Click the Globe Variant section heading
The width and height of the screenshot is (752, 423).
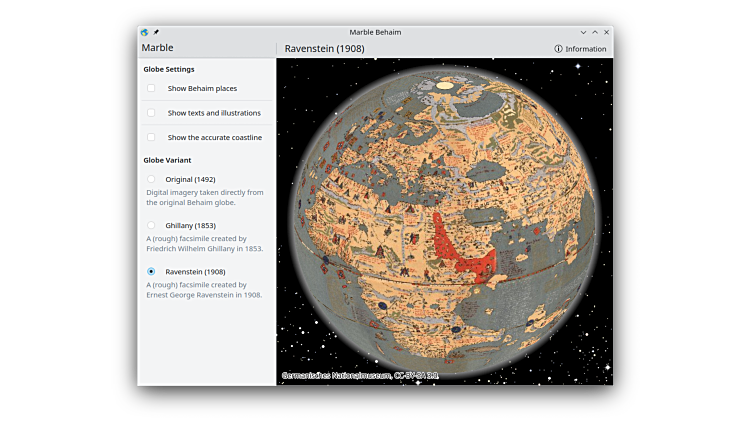(x=167, y=160)
